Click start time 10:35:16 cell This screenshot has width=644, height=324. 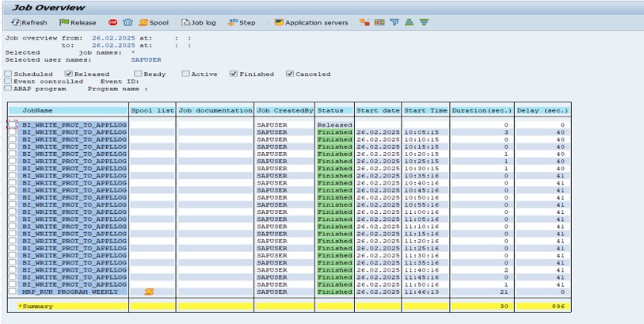[x=421, y=176]
